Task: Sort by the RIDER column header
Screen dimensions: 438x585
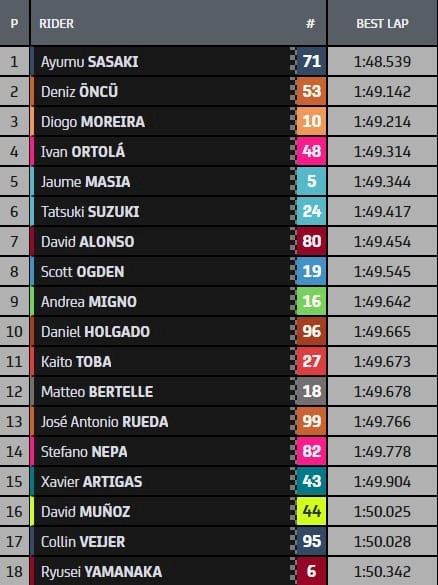Action: click(x=57, y=24)
